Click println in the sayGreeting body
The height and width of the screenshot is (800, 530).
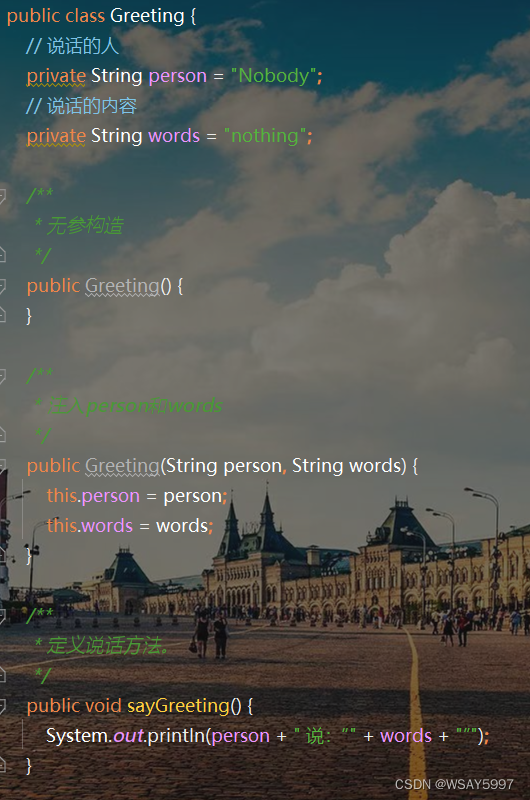176,736
